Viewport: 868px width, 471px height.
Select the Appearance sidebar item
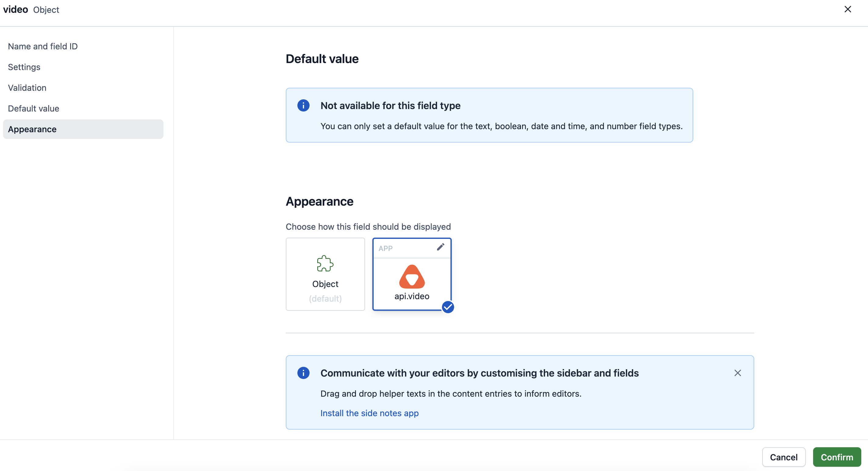pyautogui.click(x=32, y=129)
